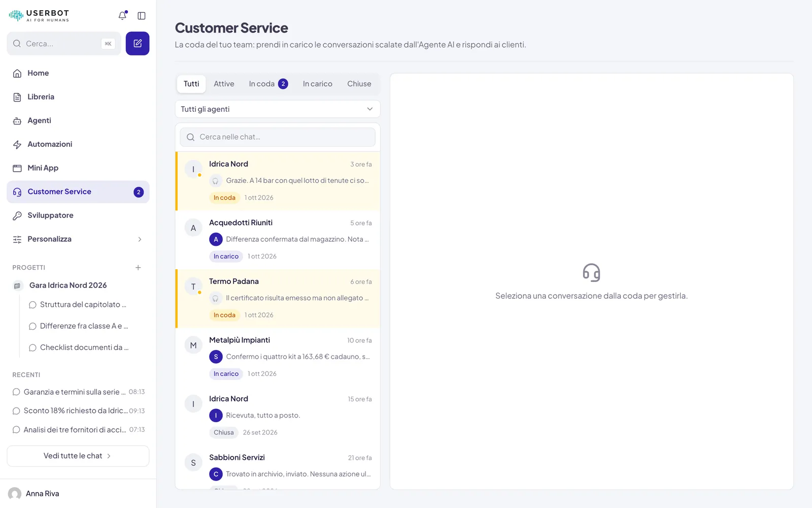Open Home from the sidebar
The height and width of the screenshot is (508, 812).
coord(78,73)
